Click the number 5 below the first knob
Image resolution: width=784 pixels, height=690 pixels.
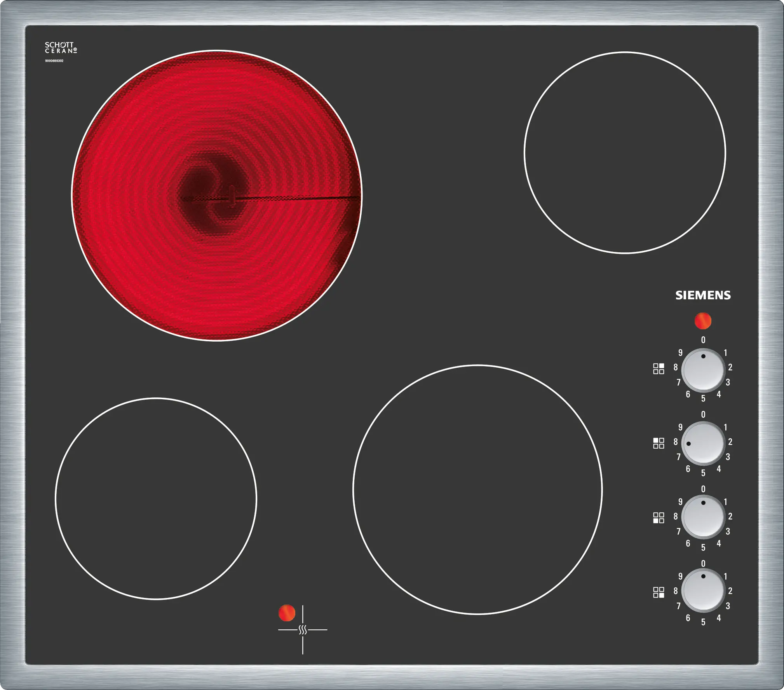tap(703, 398)
